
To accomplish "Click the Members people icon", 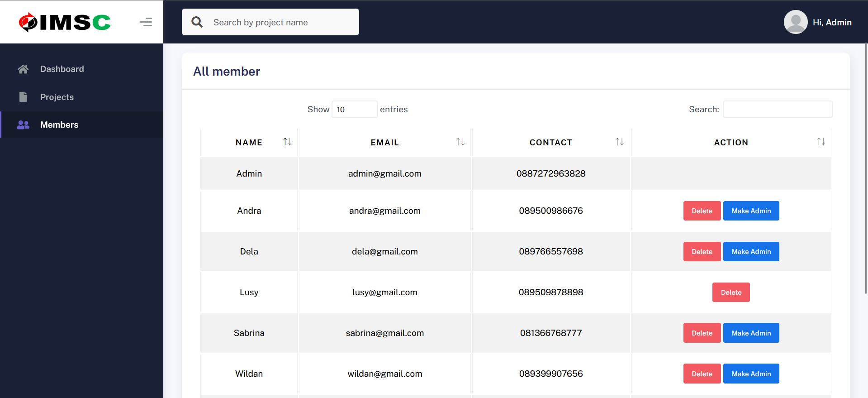I will click(23, 125).
